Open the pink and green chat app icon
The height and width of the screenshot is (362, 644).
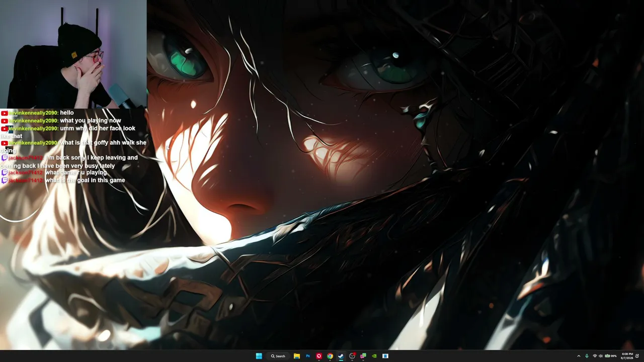click(363, 356)
